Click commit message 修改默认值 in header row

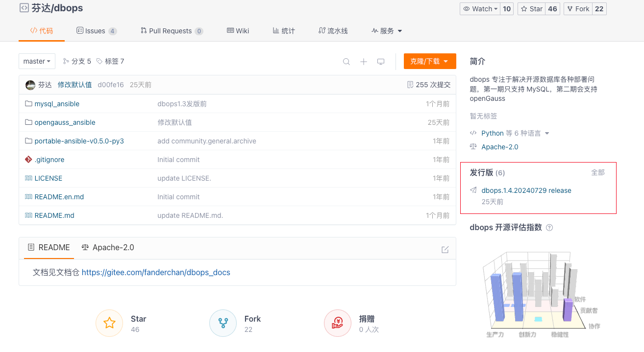pos(74,85)
